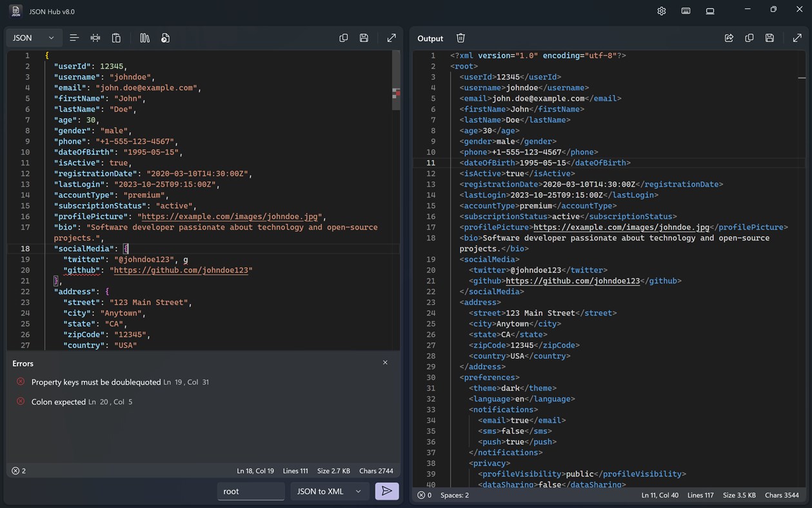Save the XML output with the floppy icon

point(769,38)
